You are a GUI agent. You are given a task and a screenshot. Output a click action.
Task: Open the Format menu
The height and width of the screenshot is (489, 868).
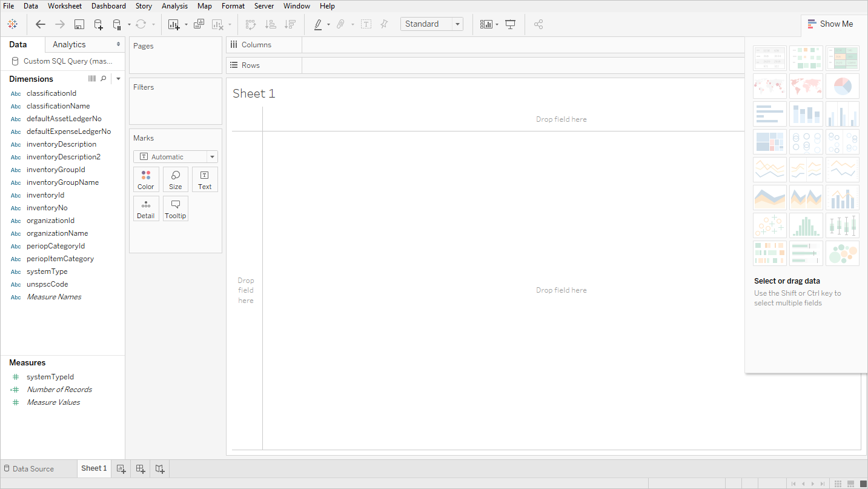(x=233, y=6)
